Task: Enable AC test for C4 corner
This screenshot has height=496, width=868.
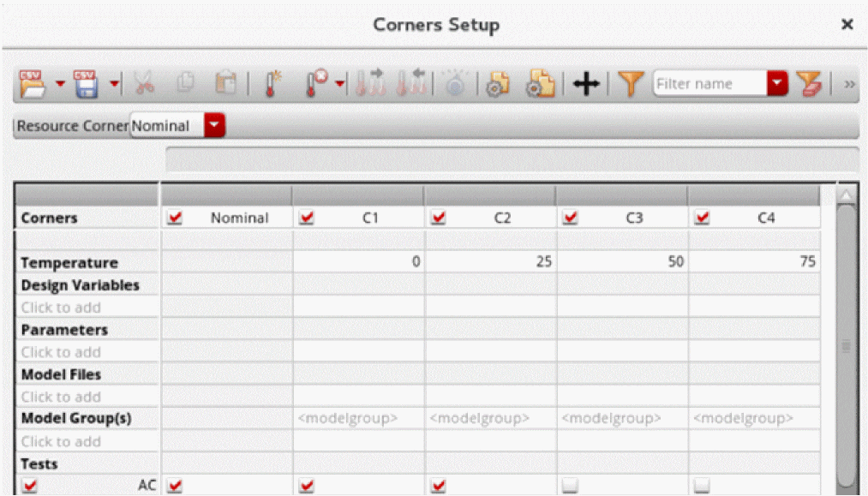Action: point(702,486)
